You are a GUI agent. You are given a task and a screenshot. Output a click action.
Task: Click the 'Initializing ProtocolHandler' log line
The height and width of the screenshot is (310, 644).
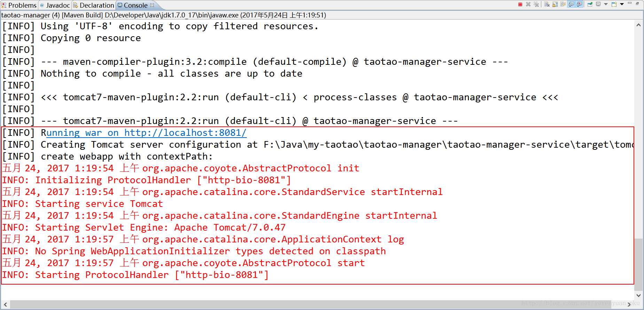tap(146, 180)
